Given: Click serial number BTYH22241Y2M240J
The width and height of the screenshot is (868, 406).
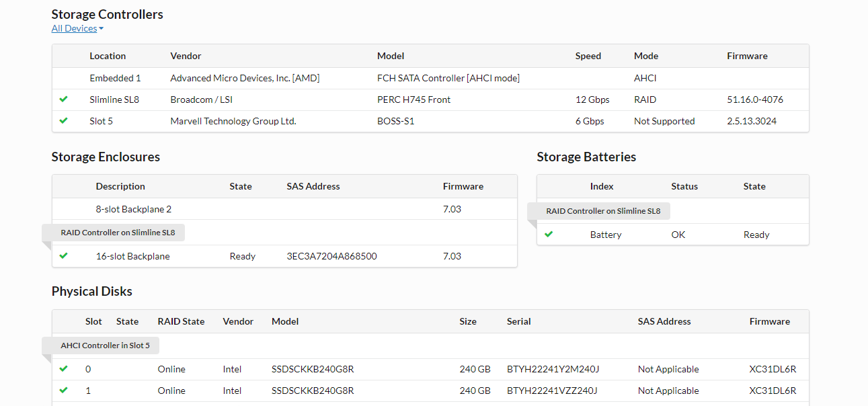Looking at the screenshot, I should [553, 369].
